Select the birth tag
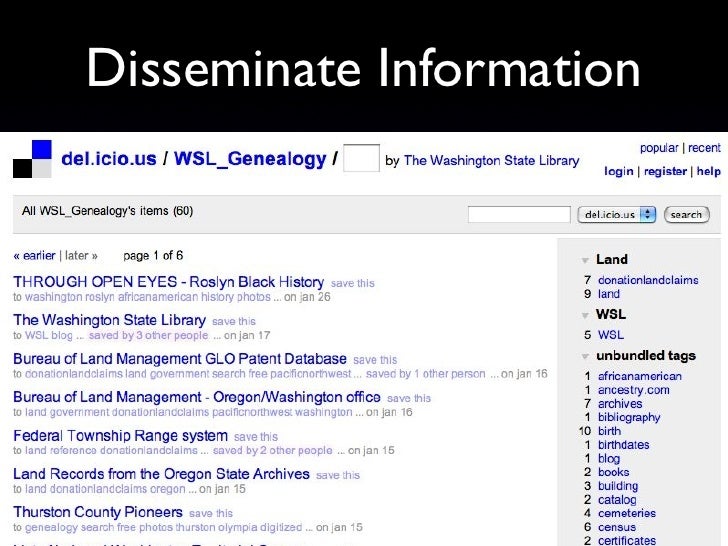The image size is (728, 546). (609, 431)
